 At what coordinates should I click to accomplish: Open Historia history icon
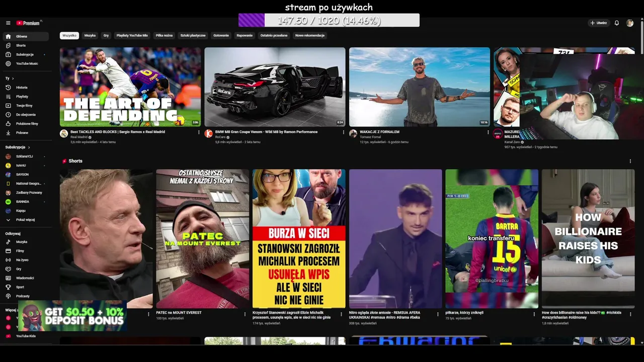point(8,87)
